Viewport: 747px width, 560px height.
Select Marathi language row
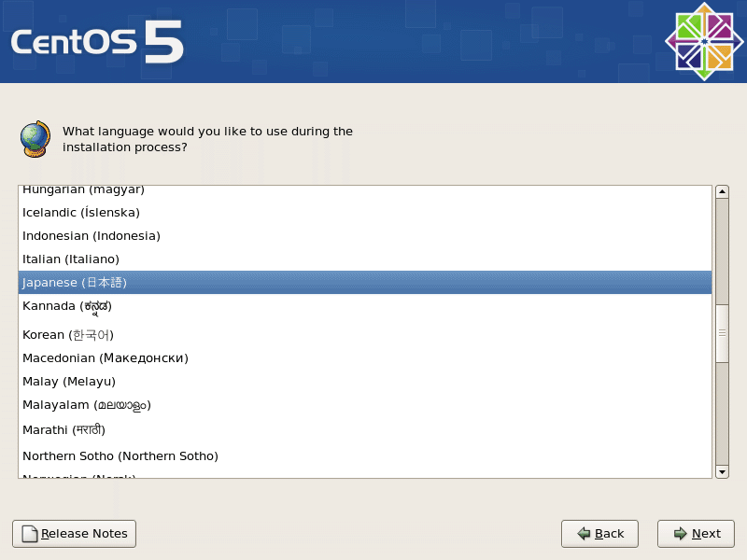[x=365, y=430]
